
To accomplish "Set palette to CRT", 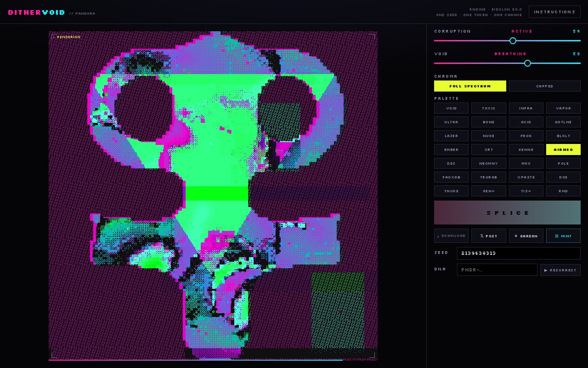I will (489, 149).
